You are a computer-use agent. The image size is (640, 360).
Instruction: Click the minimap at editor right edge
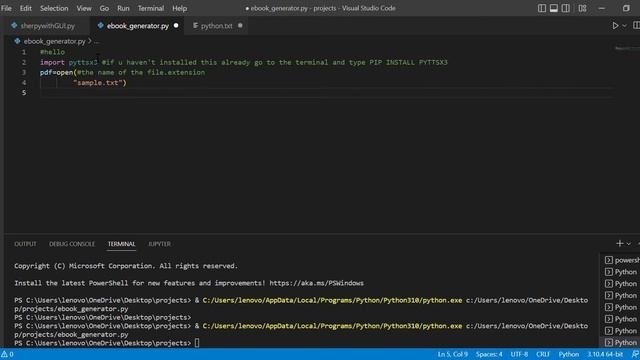tap(627, 49)
